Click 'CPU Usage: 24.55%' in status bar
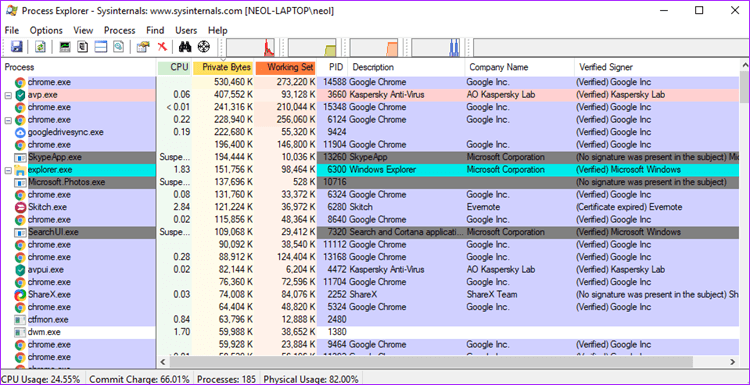750x385 pixels. pos(42,379)
